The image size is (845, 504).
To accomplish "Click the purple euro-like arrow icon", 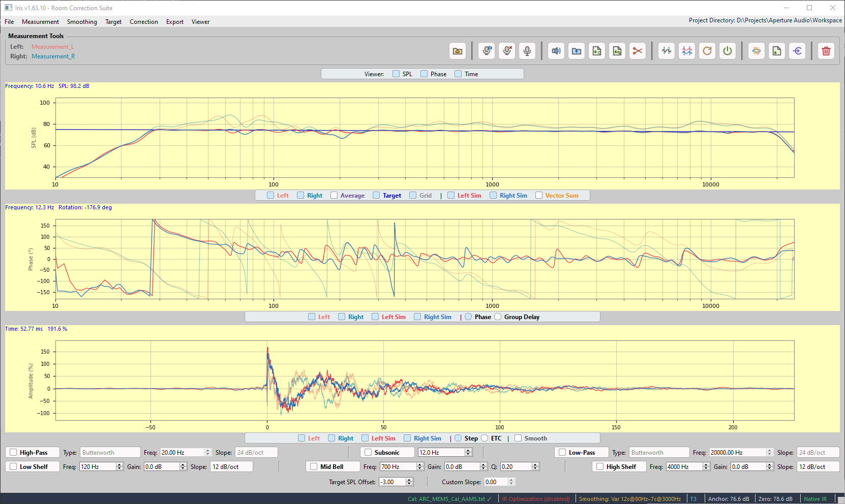I will [x=797, y=51].
